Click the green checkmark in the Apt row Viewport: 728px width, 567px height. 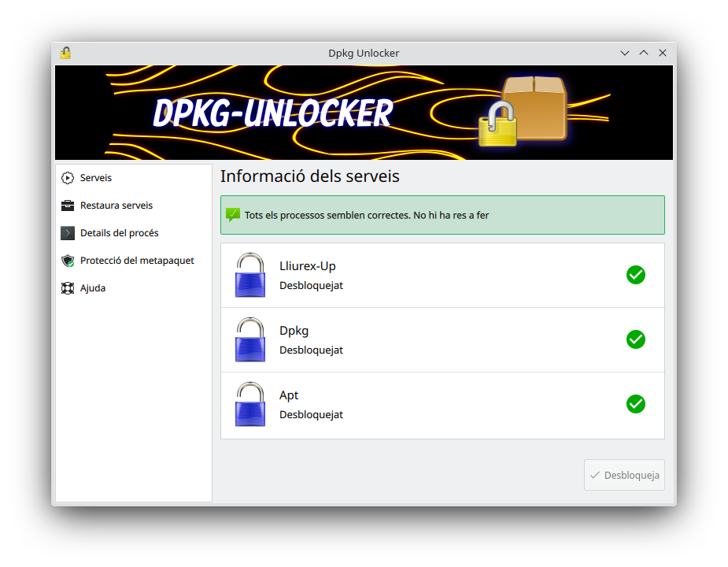point(635,404)
